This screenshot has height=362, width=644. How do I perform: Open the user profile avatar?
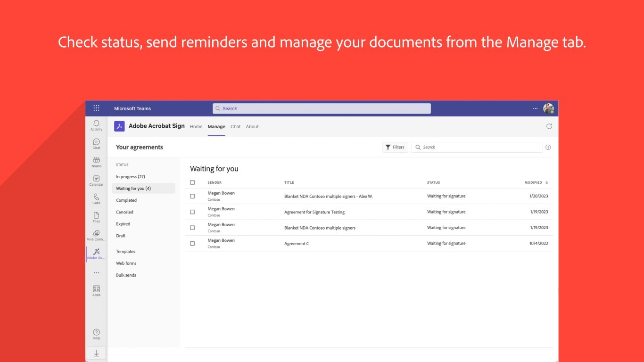(548, 108)
